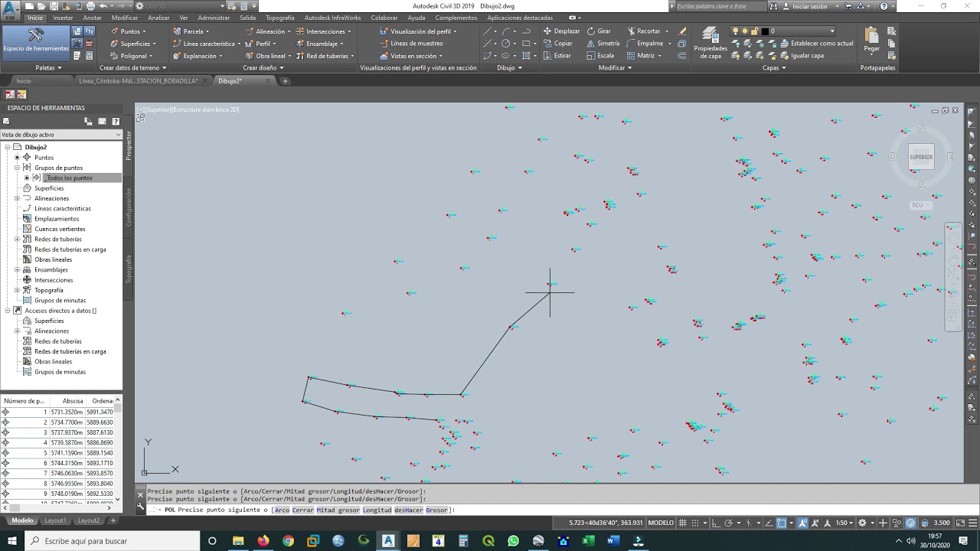The image size is (980, 551).
Task: Open the SUPERIOR face of ViewCube
Action: (921, 157)
